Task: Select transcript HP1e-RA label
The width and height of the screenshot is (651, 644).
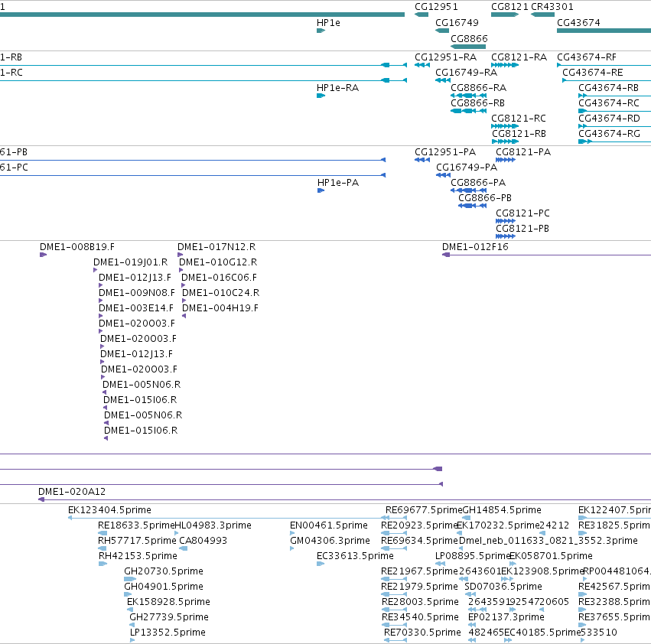Action: coord(337,88)
